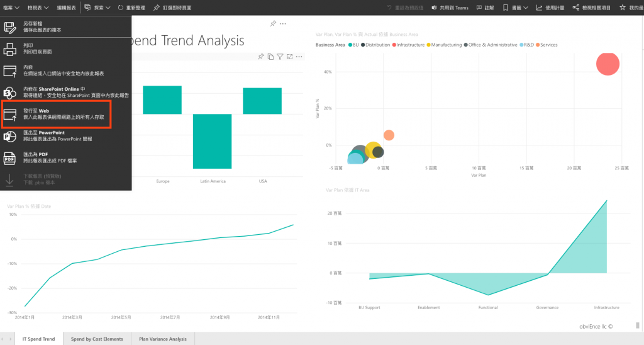Open the 書籤 bookmarks dropdown

516,8
